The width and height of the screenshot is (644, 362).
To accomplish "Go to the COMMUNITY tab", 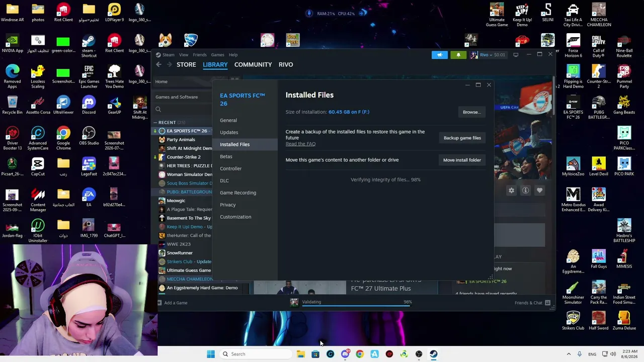I will 253,64.
